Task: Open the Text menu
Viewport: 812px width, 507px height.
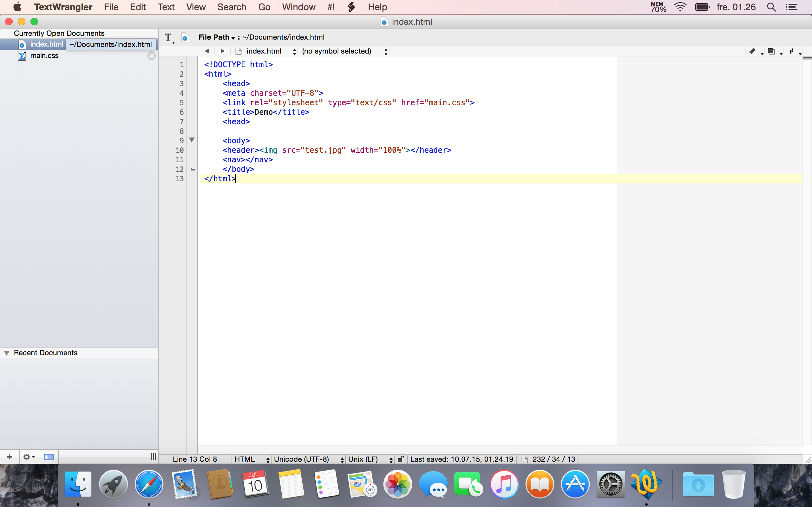Action: pyautogui.click(x=166, y=7)
